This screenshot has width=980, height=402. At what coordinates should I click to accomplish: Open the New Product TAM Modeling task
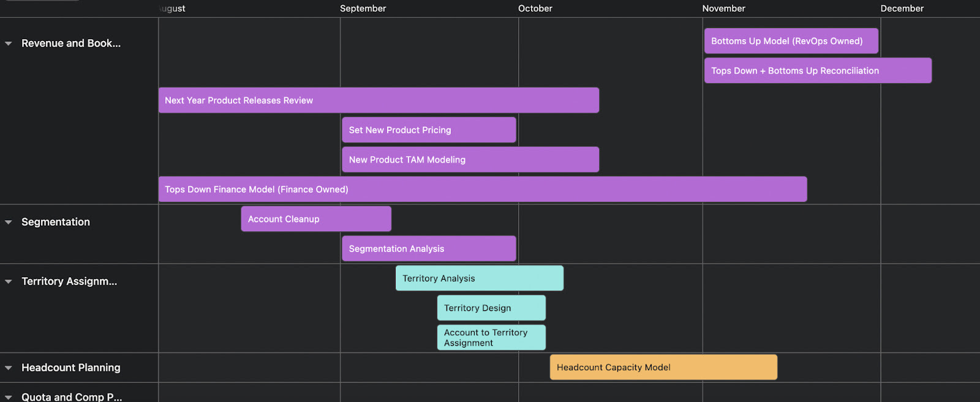point(469,159)
